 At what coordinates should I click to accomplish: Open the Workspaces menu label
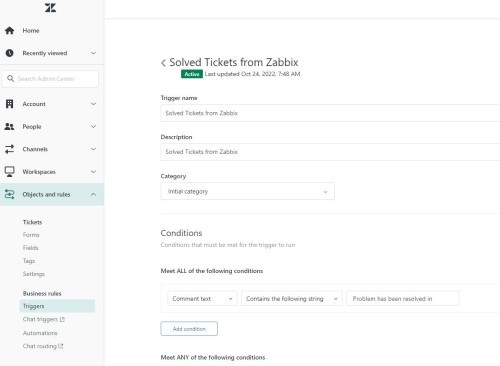[x=39, y=172]
